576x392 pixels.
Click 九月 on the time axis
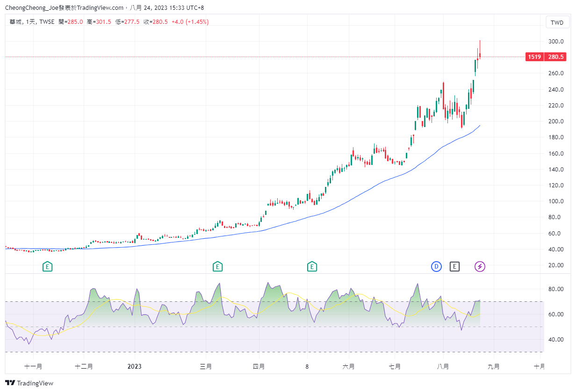point(493,366)
